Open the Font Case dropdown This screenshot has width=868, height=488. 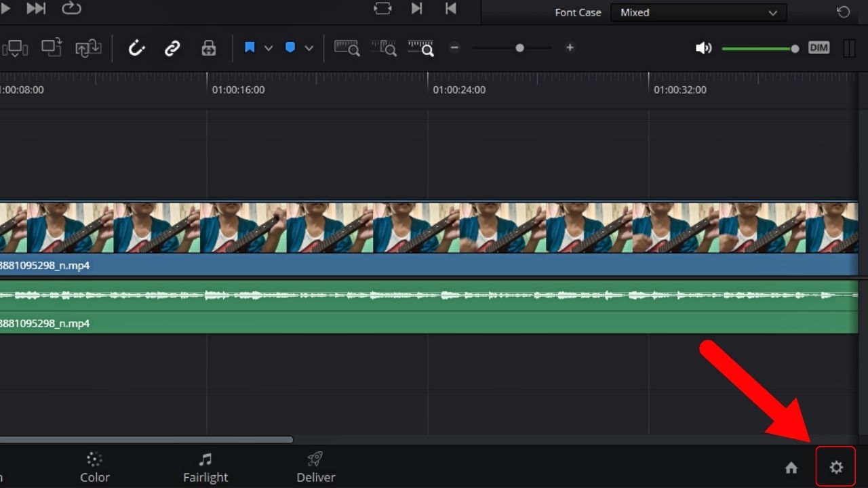coord(698,12)
